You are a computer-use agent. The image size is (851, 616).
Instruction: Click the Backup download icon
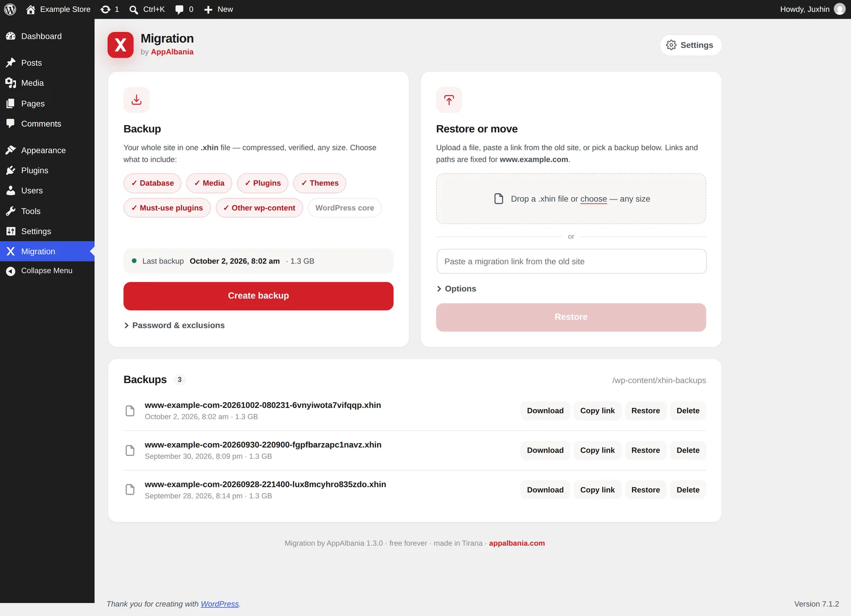pyautogui.click(x=137, y=100)
